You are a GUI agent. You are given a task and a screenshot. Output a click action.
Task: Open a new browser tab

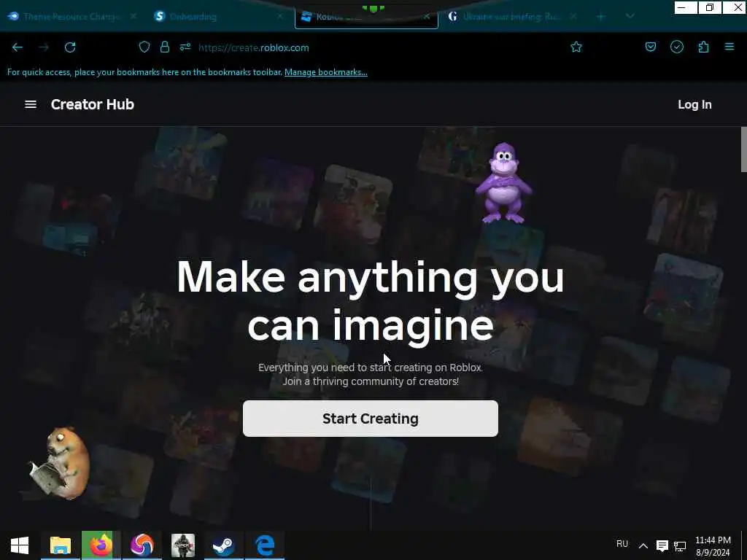[601, 16]
